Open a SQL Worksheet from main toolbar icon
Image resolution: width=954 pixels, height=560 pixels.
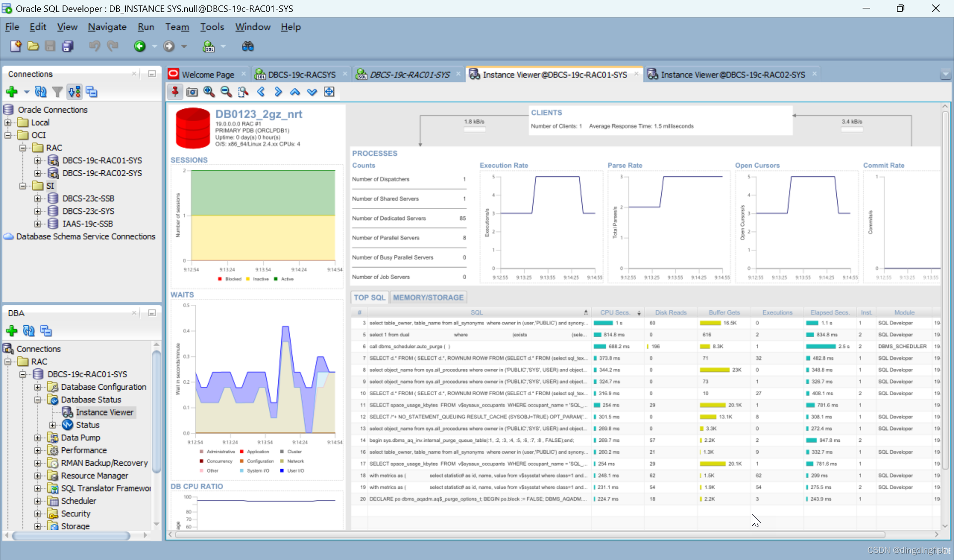coord(209,46)
